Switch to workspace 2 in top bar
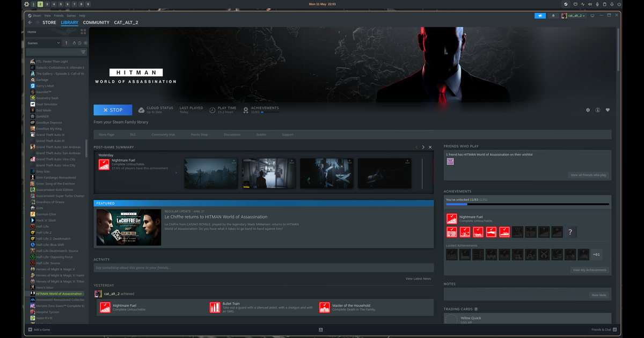 point(40,4)
